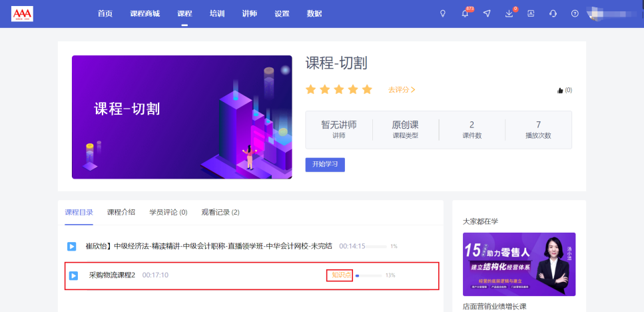Switch to 观看记录 (2) tab
The width and height of the screenshot is (644, 312).
tap(220, 213)
